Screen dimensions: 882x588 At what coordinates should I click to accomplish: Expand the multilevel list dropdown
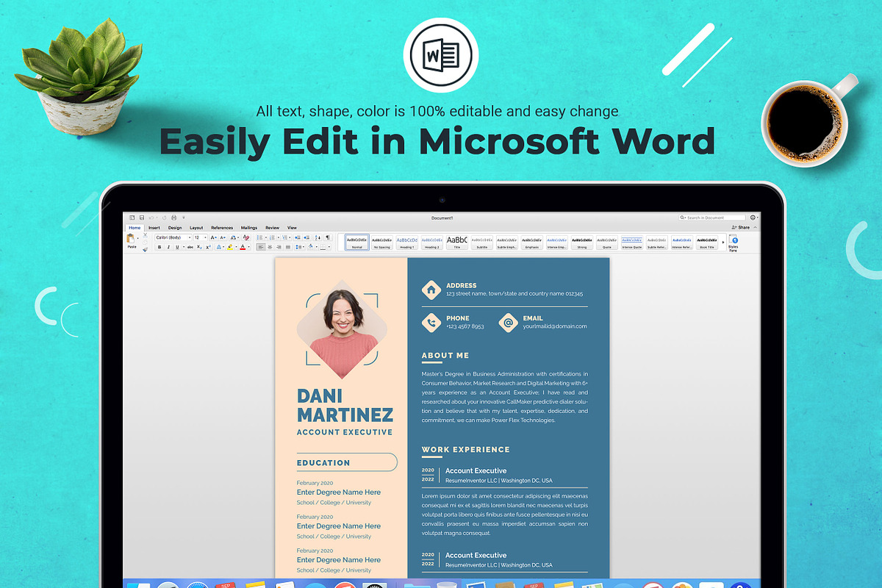tap(290, 237)
